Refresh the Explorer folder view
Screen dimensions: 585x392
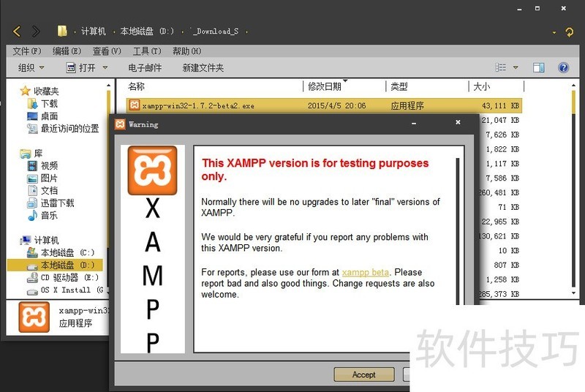tap(570, 32)
